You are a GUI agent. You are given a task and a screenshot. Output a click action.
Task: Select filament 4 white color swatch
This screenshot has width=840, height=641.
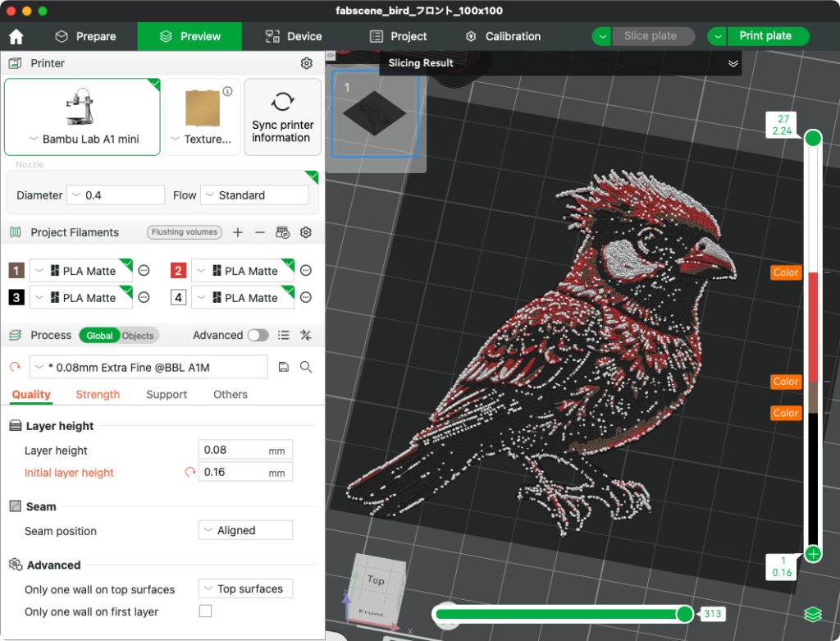(178, 297)
